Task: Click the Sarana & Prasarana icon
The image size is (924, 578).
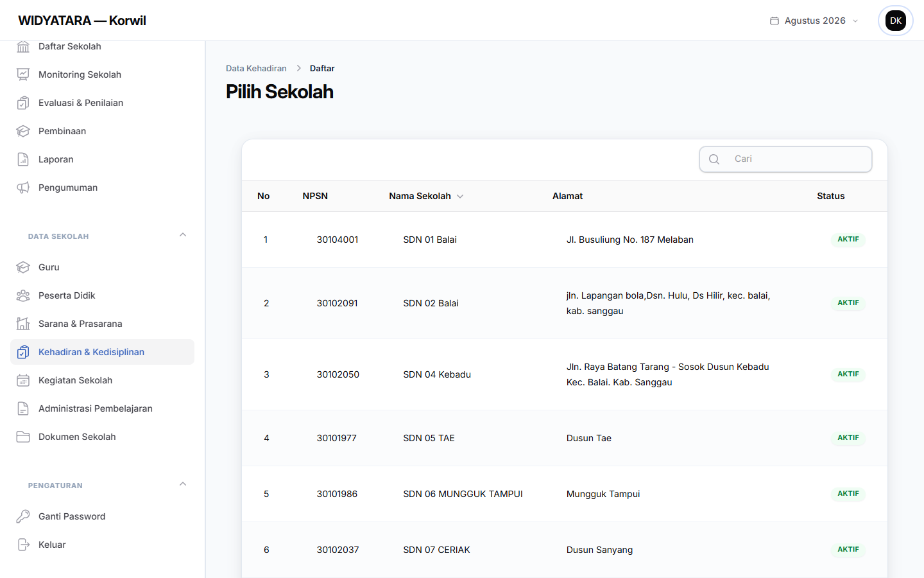Action: [x=23, y=324]
